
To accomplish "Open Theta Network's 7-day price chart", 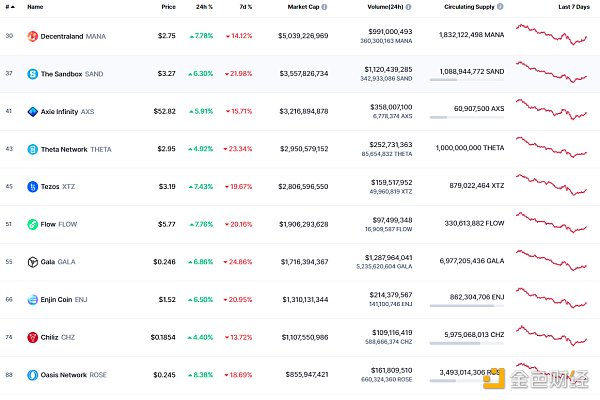I will pos(551,147).
